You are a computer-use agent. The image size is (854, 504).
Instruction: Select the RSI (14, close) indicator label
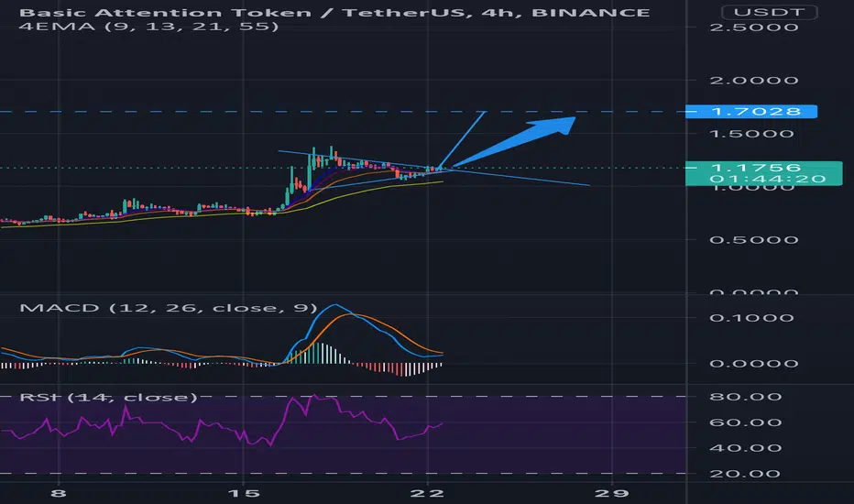pos(108,397)
